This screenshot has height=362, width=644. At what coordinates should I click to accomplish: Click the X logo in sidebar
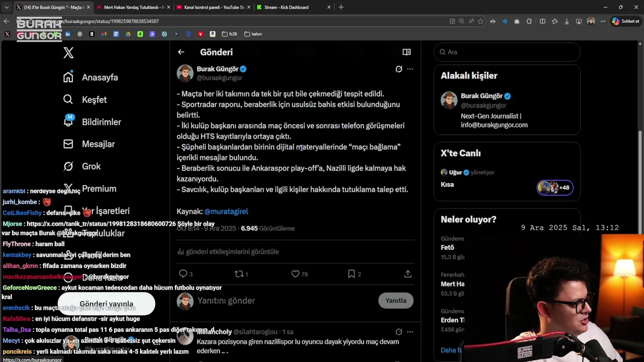(68, 53)
